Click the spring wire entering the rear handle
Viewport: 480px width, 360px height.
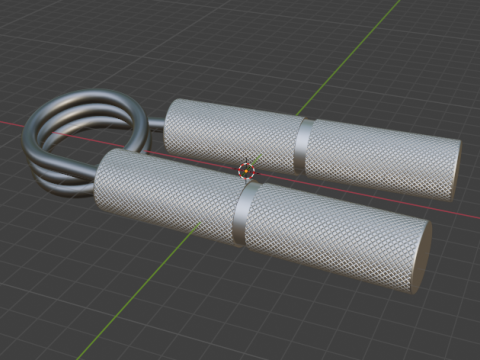pos(156,123)
